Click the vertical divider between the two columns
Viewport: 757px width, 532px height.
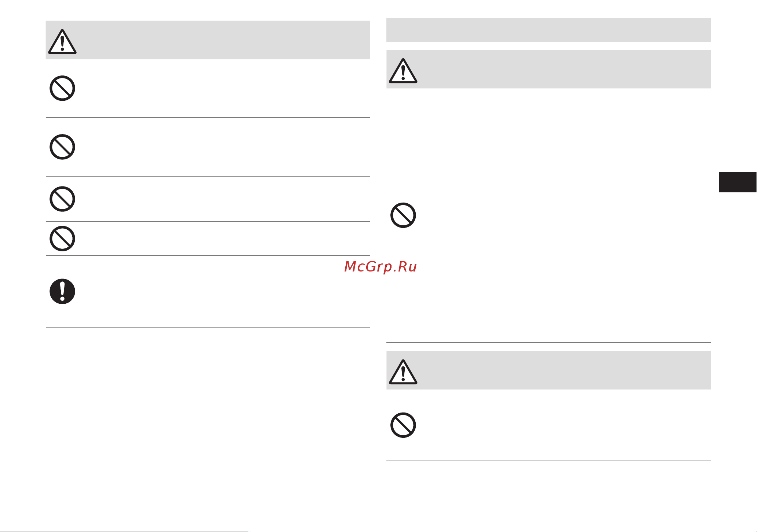point(378,257)
